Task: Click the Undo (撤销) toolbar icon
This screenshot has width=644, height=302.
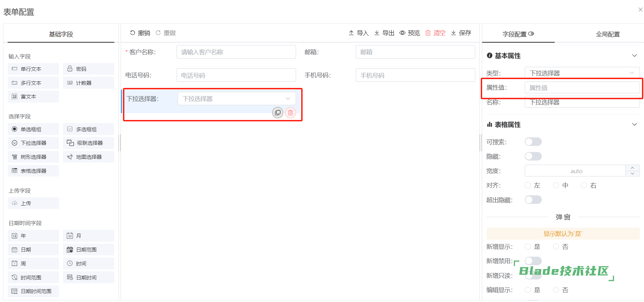Action: 133,33
